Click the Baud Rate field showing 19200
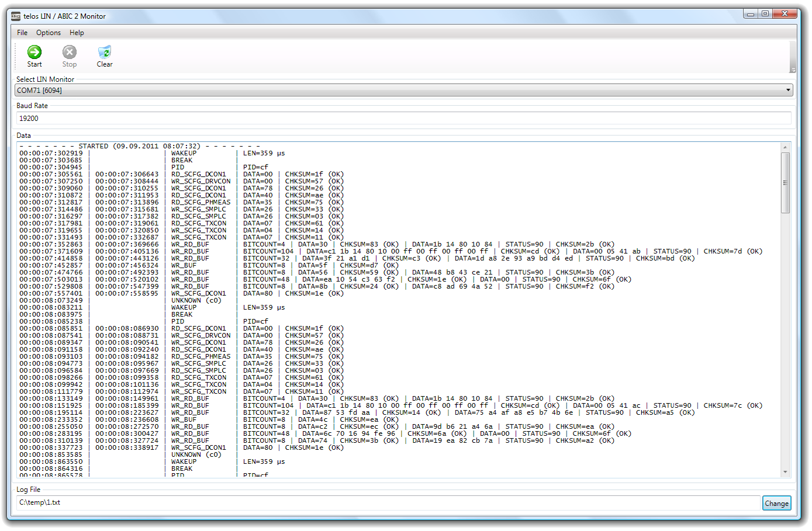 403,119
